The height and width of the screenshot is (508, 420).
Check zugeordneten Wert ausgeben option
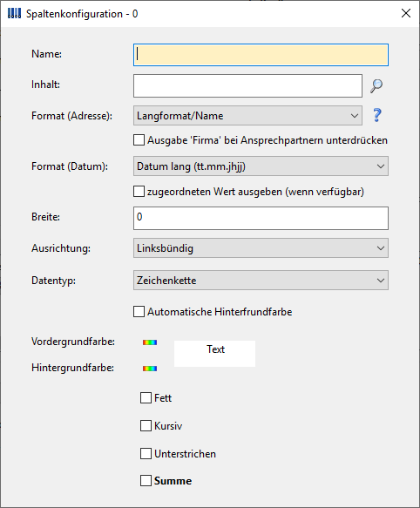tap(139, 192)
